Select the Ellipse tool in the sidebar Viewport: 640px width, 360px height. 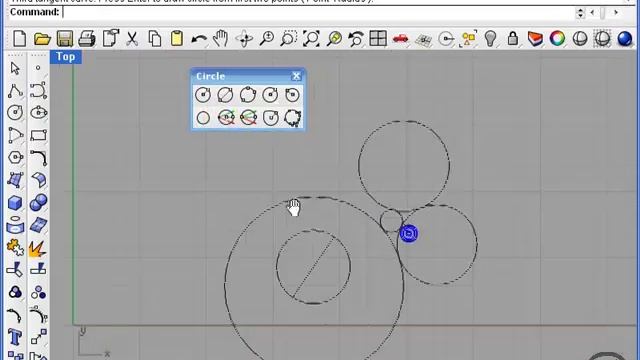pos(38,112)
